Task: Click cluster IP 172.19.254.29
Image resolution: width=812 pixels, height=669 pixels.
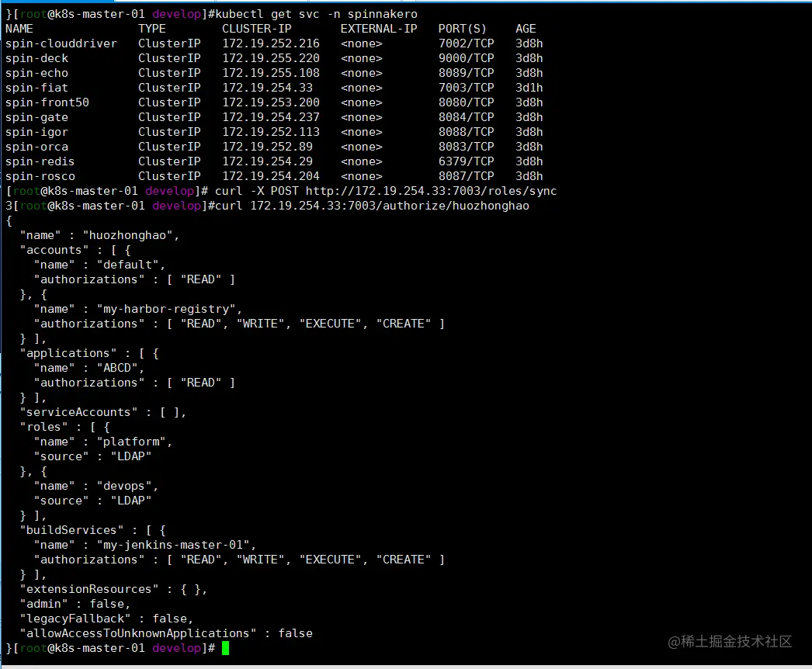Action: click(267, 161)
